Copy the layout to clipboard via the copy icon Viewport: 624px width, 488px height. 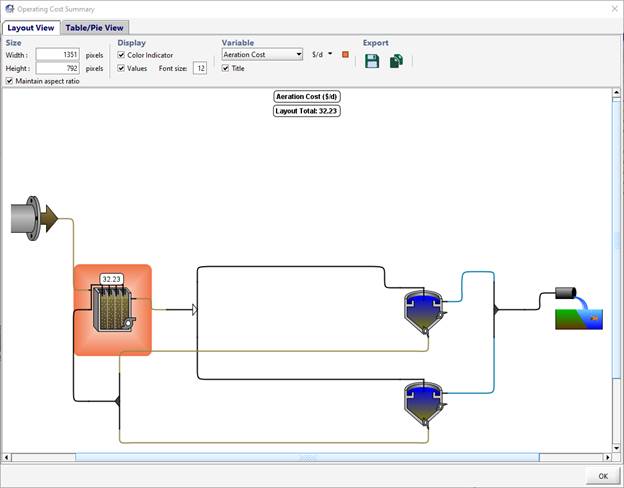(x=396, y=61)
